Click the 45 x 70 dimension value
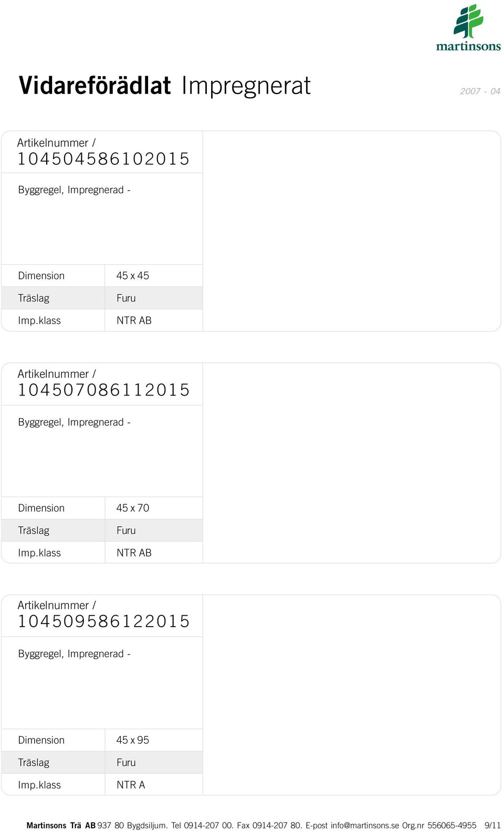This screenshot has height=831, width=504. 133,508
